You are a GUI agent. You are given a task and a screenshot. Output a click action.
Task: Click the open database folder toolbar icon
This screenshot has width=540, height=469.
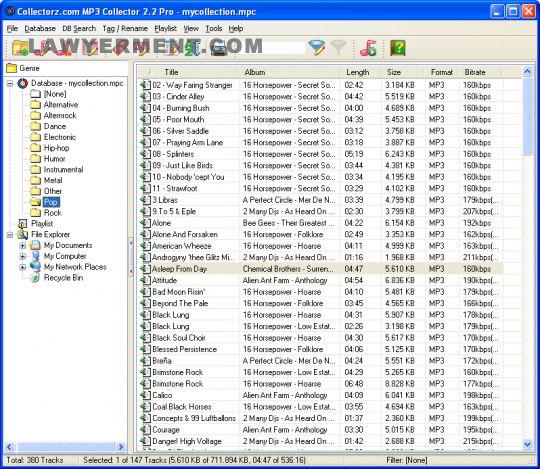(20, 48)
